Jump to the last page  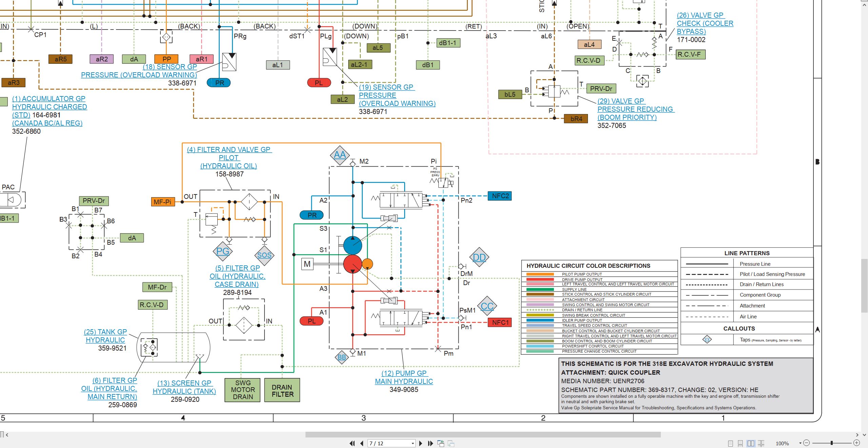coord(430,443)
